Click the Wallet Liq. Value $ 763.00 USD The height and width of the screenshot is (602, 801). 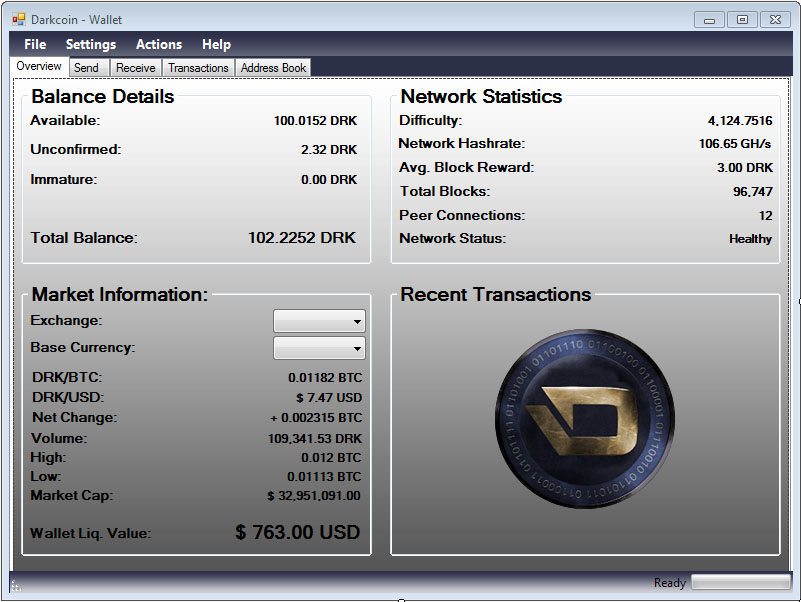point(298,532)
